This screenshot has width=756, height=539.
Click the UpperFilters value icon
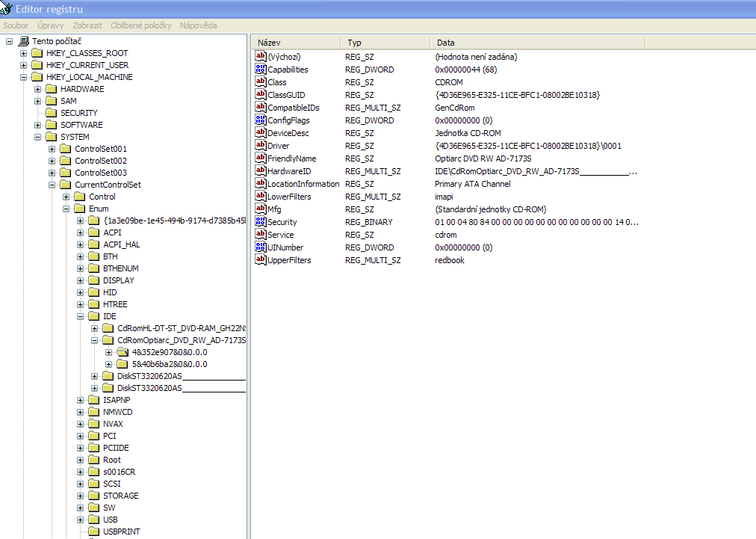click(261, 259)
